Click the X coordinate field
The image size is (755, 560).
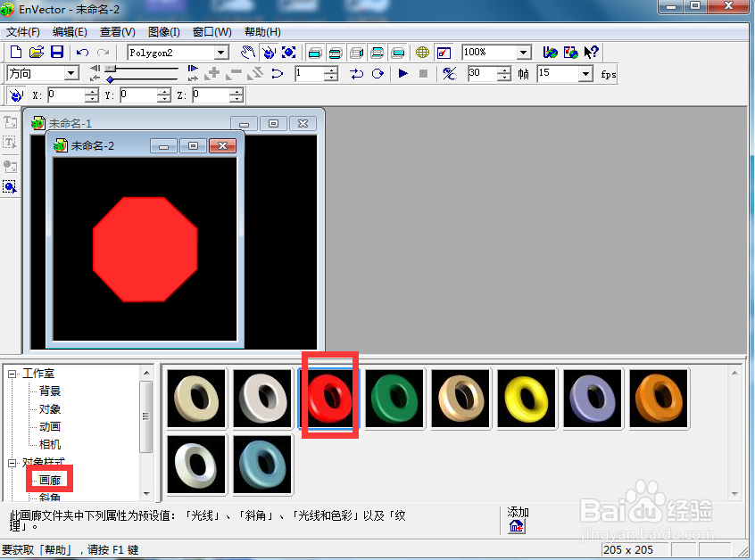[66, 95]
